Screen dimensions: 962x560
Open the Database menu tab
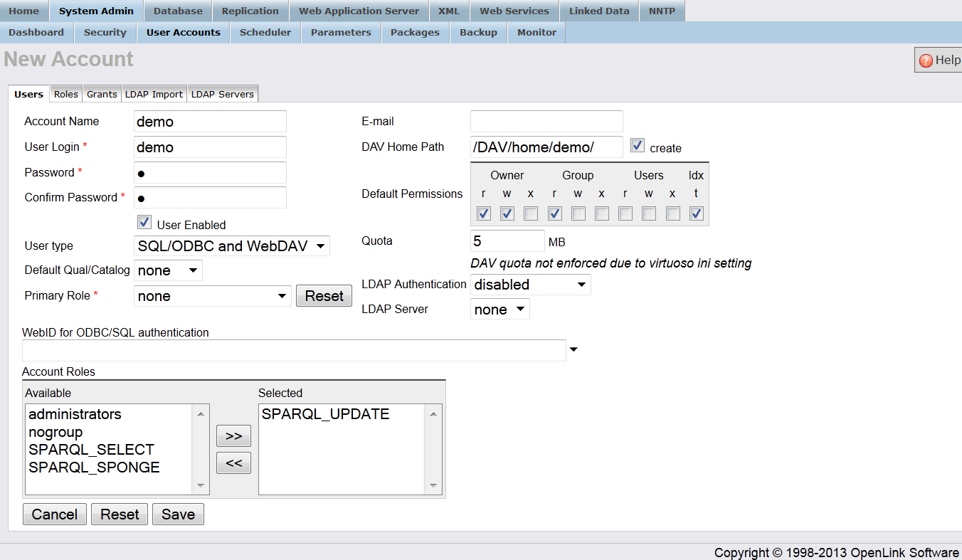point(178,11)
